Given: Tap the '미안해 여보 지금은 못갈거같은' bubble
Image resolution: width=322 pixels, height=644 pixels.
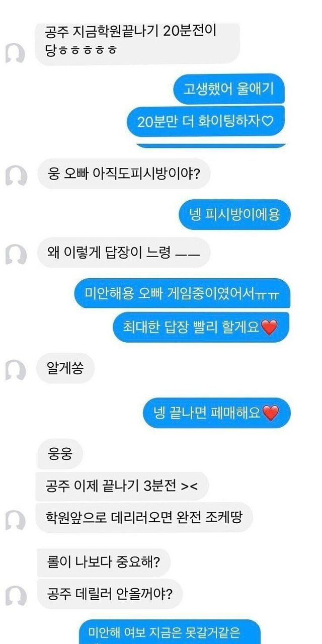Looking at the screenshot, I should pyautogui.click(x=171, y=631).
